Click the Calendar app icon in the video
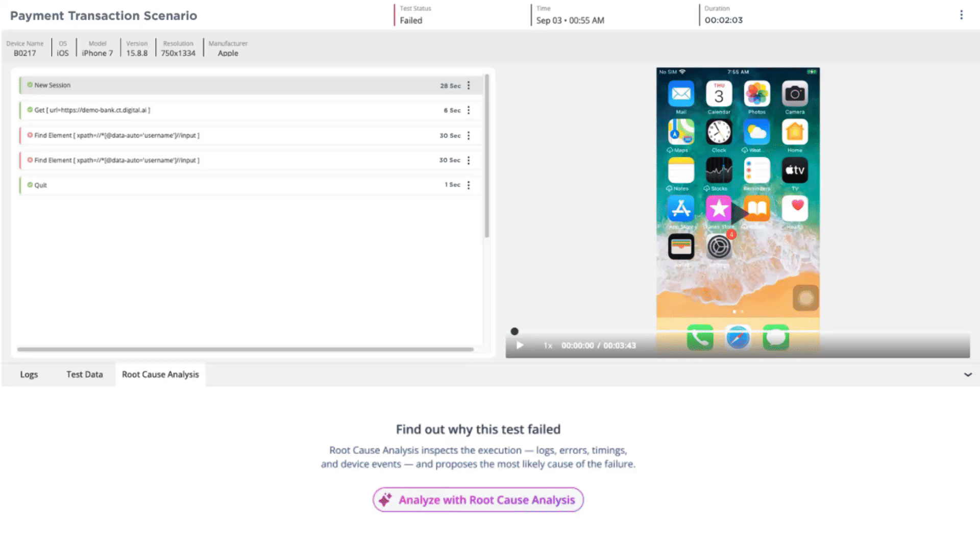Viewport: 980px width, 551px height. click(719, 94)
